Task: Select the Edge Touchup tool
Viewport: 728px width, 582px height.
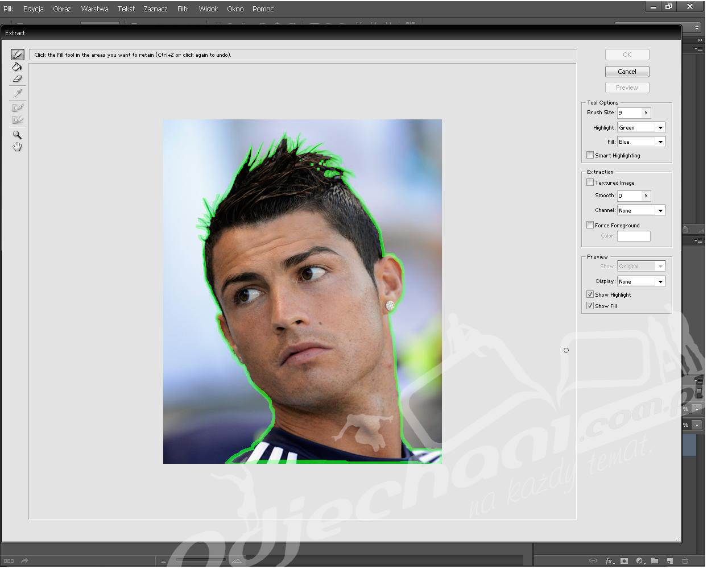Action: [17, 120]
